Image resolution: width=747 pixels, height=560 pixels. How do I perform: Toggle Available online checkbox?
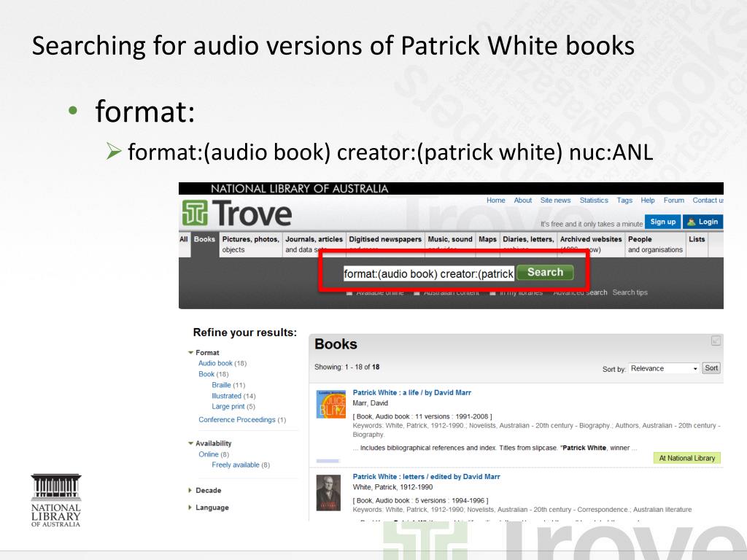pos(349,293)
